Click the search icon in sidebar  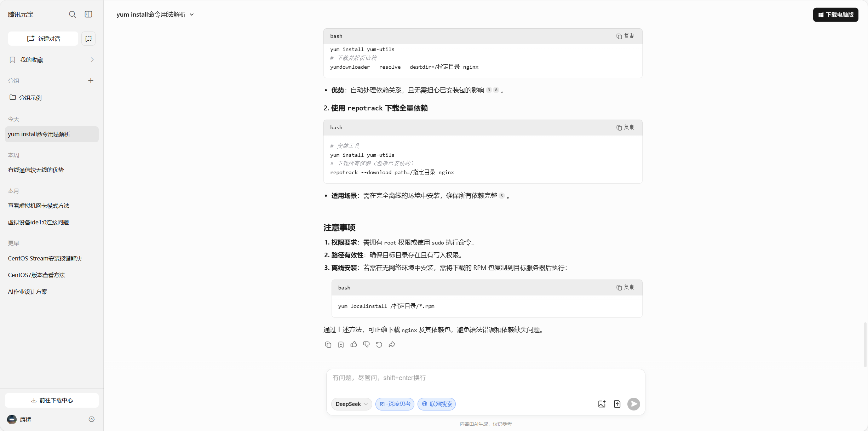point(72,14)
